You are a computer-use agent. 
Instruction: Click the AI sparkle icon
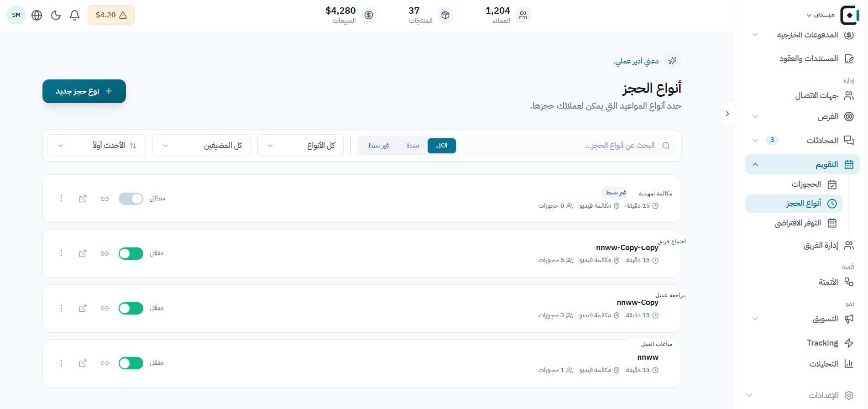(673, 61)
